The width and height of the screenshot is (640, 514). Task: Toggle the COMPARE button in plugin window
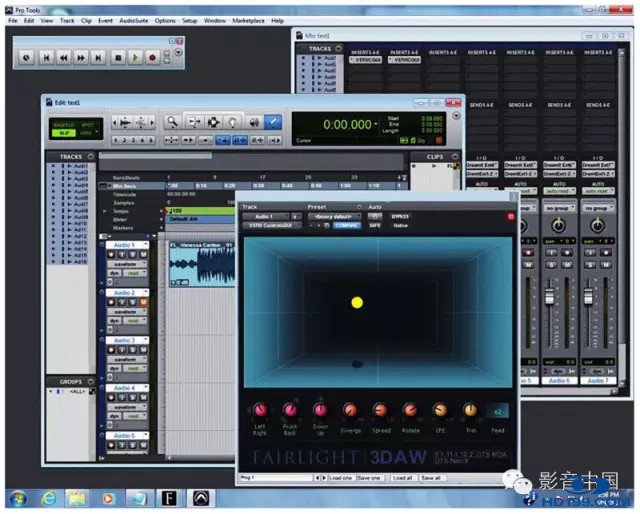click(347, 225)
